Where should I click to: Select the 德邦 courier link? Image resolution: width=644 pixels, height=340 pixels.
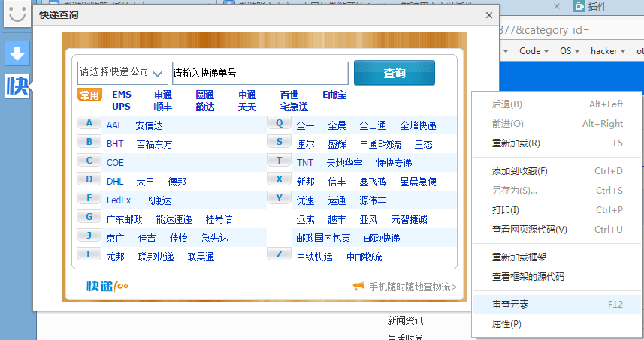[177, 182]
